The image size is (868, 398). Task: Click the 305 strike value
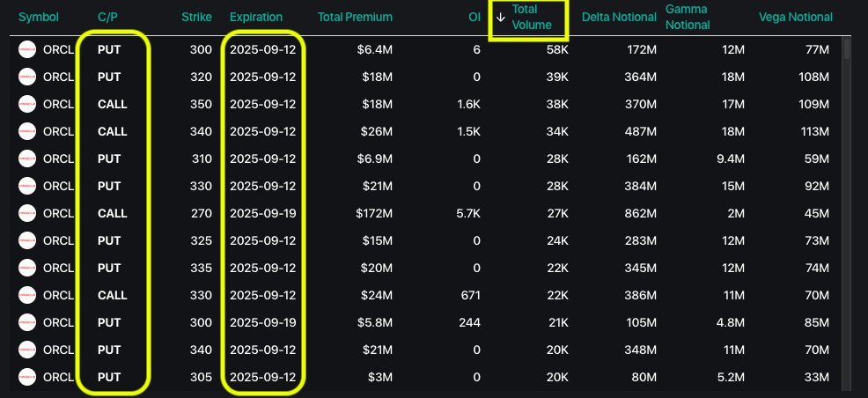pos(202,377)
